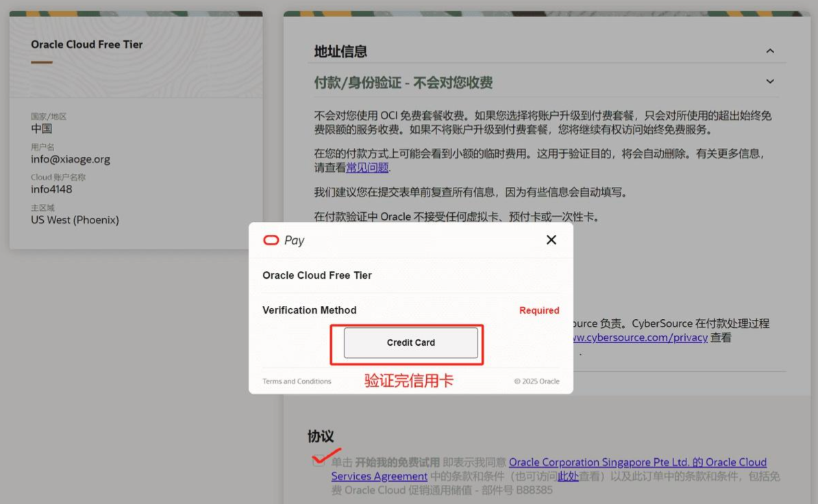Click the info4148 cloud account name
Viewport: 818px width, 504px height.
click(x=51, y=190)
